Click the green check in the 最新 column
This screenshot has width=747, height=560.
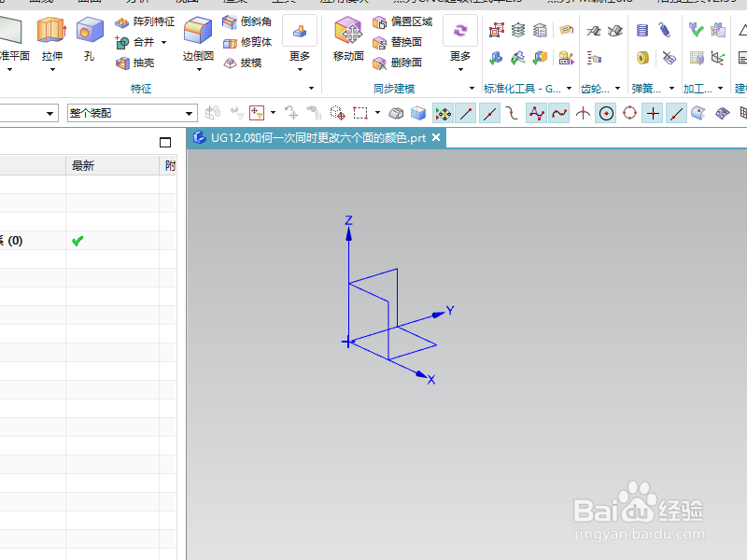click(78, 241)
